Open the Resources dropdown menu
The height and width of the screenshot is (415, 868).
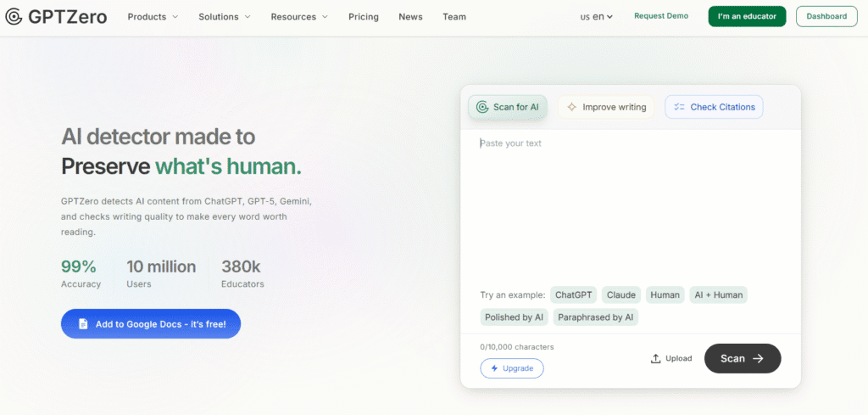click(299, 17)
